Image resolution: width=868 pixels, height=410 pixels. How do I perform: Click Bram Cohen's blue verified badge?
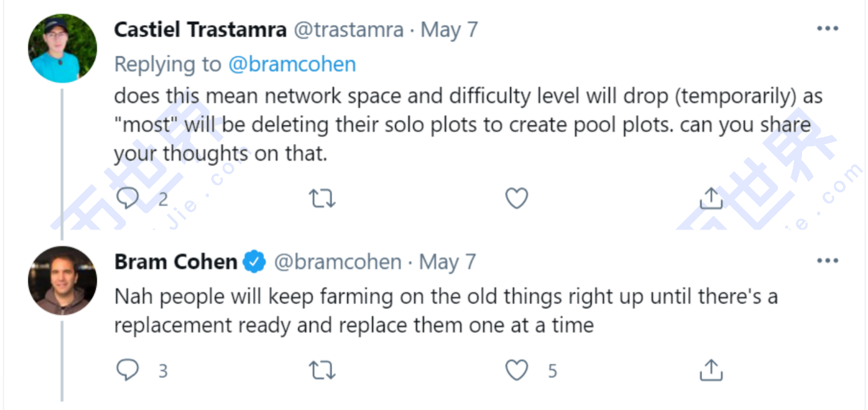tap(255, 262)
